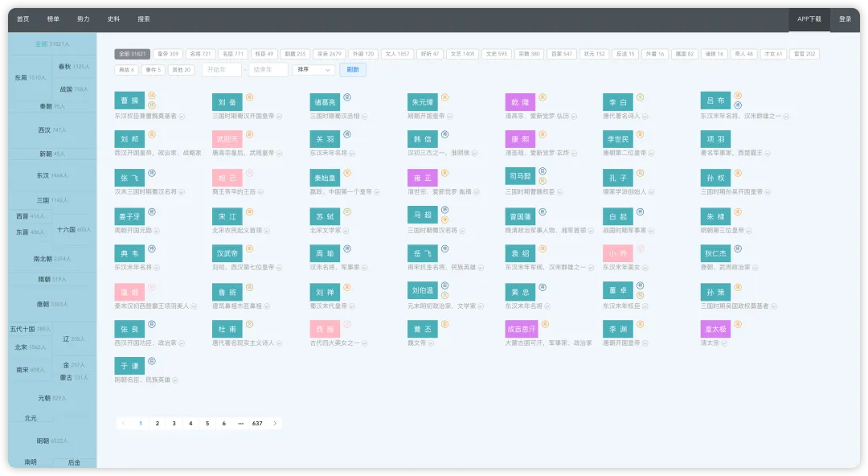
Task: Toggle the 才女 61 filter tag
Action: [x=773, y=54]
